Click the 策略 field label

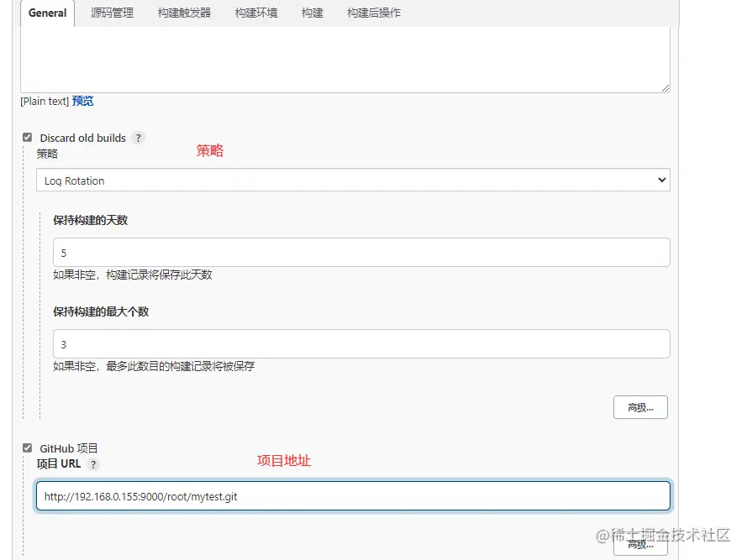(47, 154)
